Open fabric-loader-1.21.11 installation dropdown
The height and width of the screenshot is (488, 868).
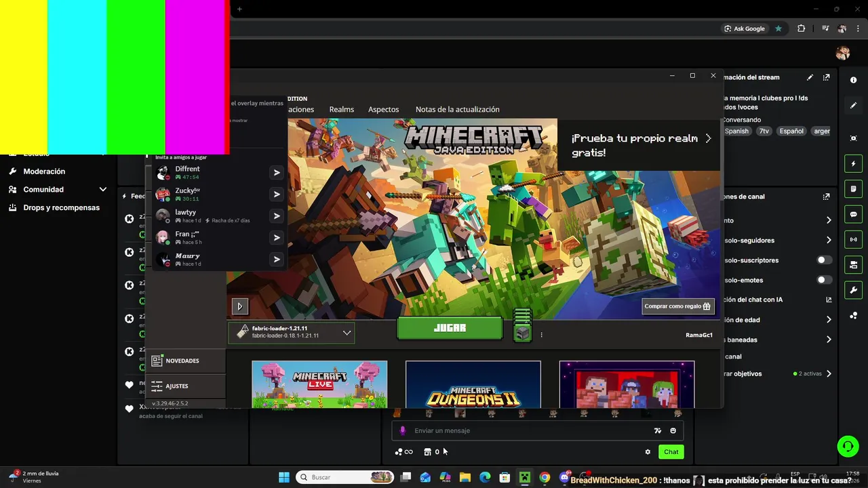(x=292, y=332)
